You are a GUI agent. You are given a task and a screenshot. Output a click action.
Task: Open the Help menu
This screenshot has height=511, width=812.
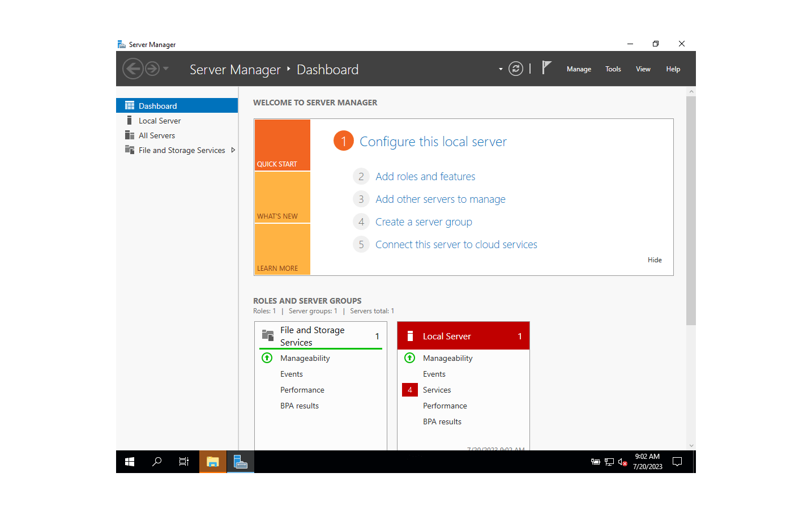pyautogui.click(x=673, y=69)
